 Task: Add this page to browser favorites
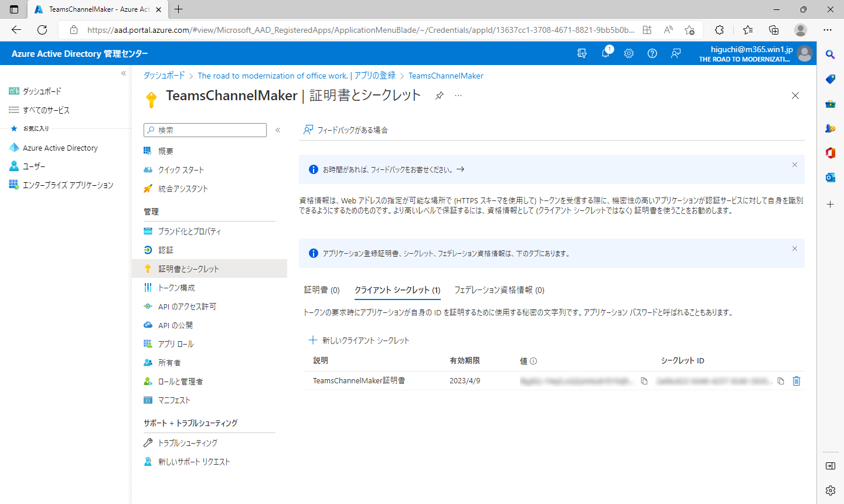(x=689, y=30)
